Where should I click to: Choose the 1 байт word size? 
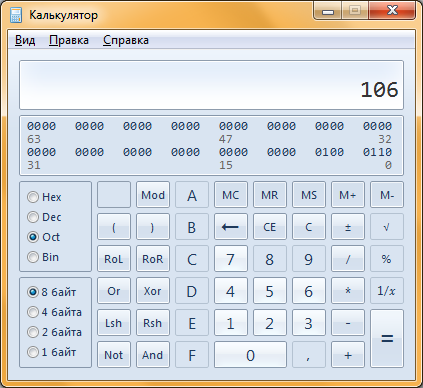pos(51,352)
